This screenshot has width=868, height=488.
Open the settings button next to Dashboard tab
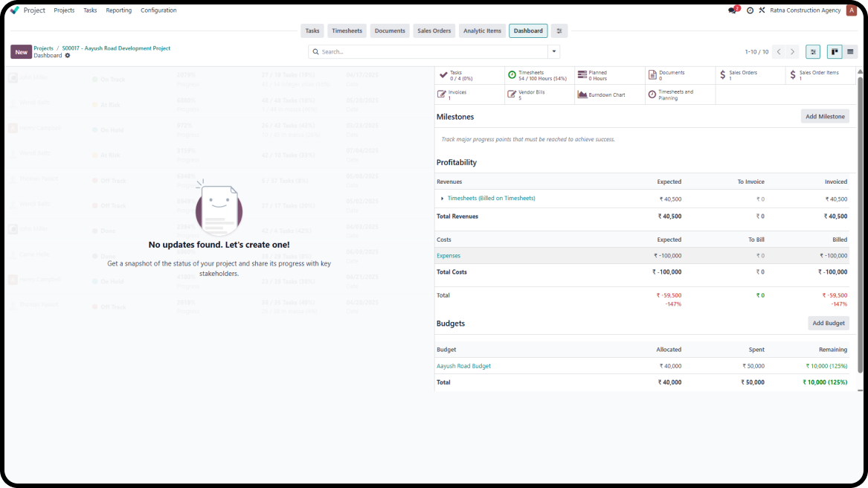559,30
